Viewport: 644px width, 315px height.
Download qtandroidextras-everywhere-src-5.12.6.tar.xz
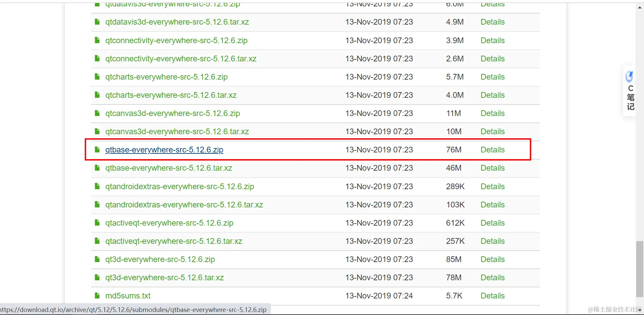tap(184, 205)
